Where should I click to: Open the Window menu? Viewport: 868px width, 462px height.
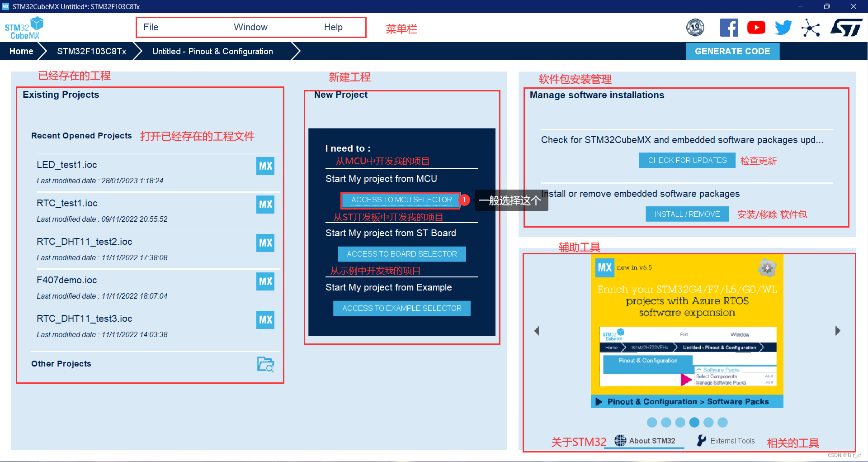click(250, 27)
